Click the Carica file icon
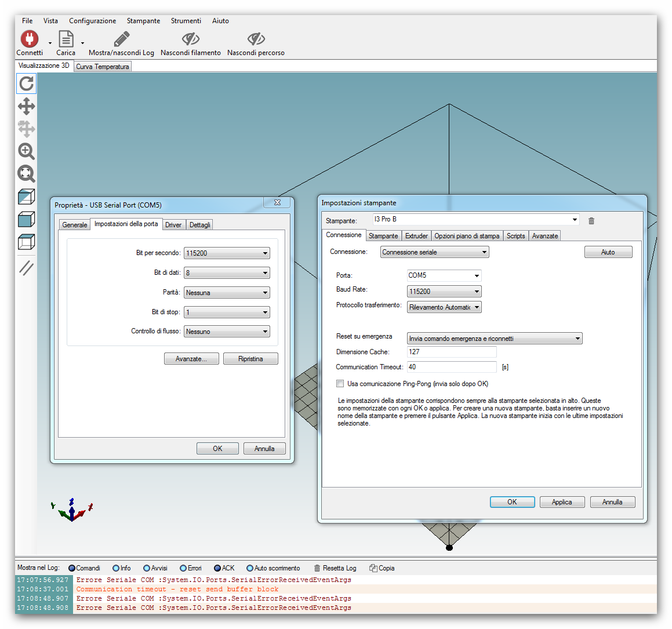 pos(66,39)
